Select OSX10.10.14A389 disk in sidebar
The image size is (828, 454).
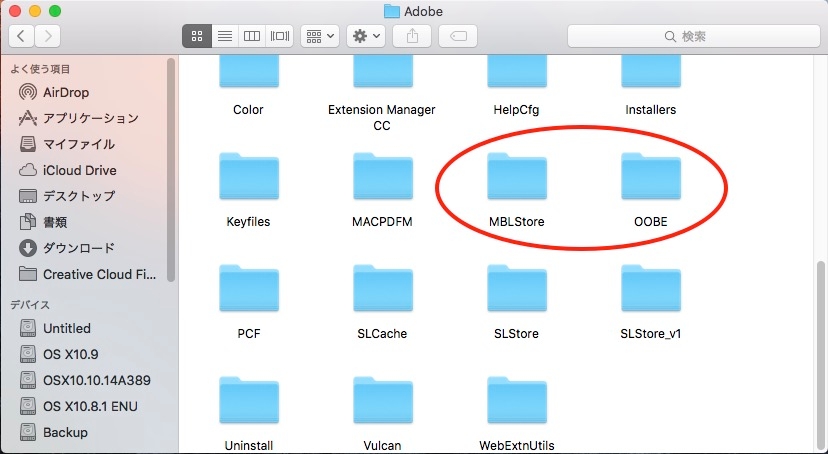(x=85, y=380)
